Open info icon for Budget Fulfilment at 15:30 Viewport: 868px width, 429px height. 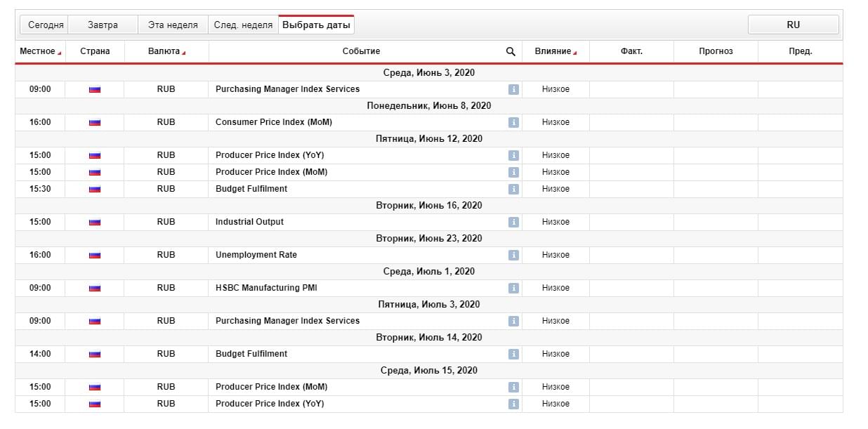pos(513,189)
